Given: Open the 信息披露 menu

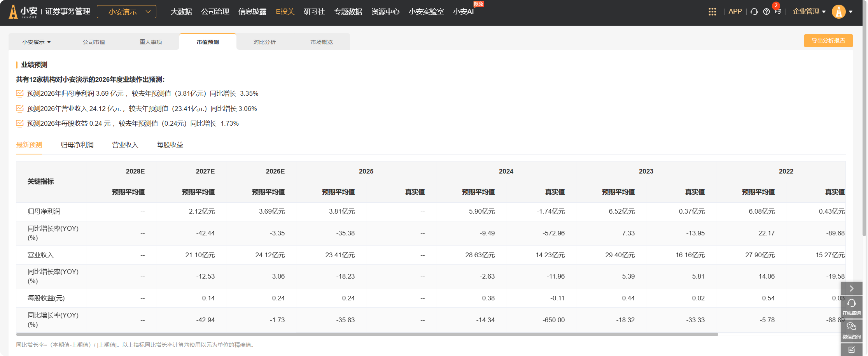Looking at the screenshot, I should click(252, 12).
